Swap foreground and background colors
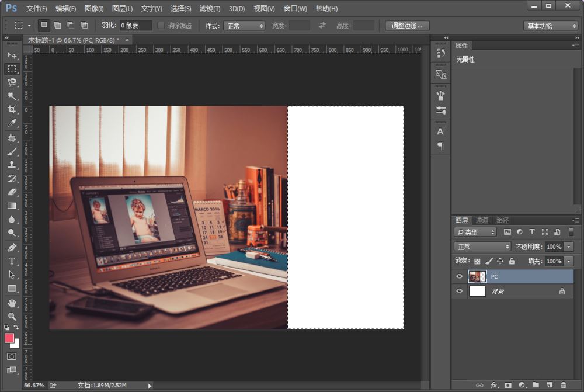 [x=16, y=327]
